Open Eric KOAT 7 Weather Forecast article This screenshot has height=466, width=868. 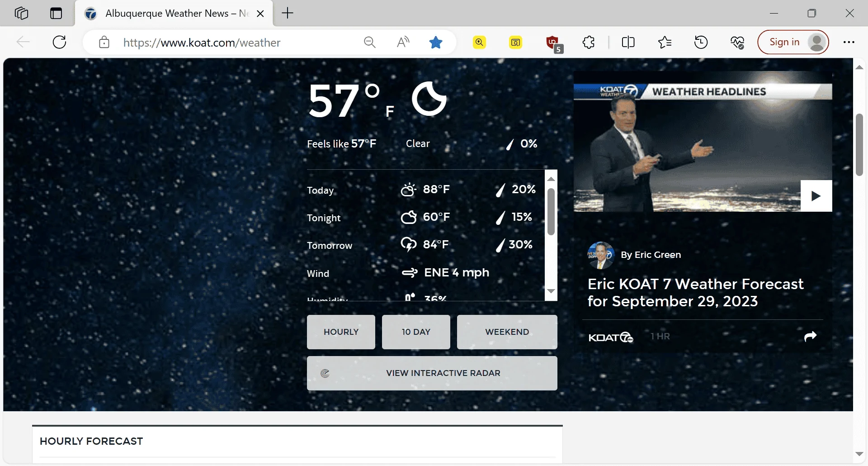pyautogui.click(x=695, y=292)
